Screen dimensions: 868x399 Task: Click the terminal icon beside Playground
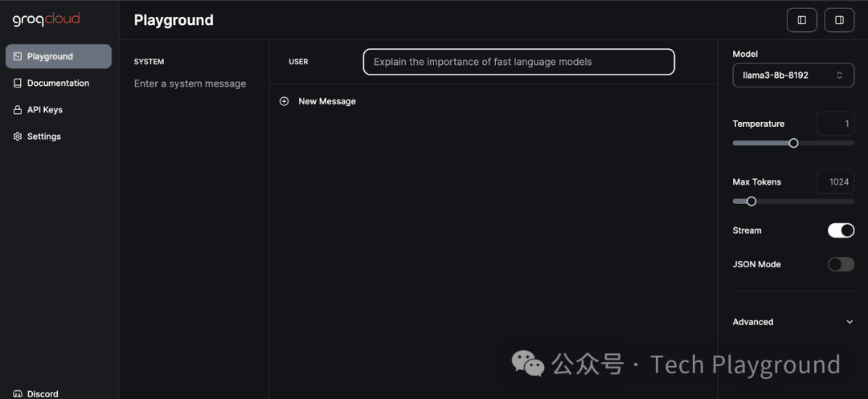(x=18, y=56)
